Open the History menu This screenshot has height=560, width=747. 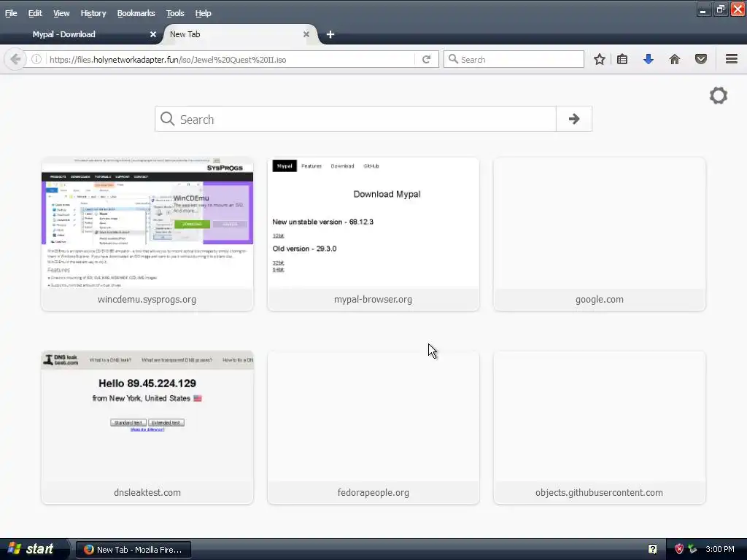[x=93, y=13]
